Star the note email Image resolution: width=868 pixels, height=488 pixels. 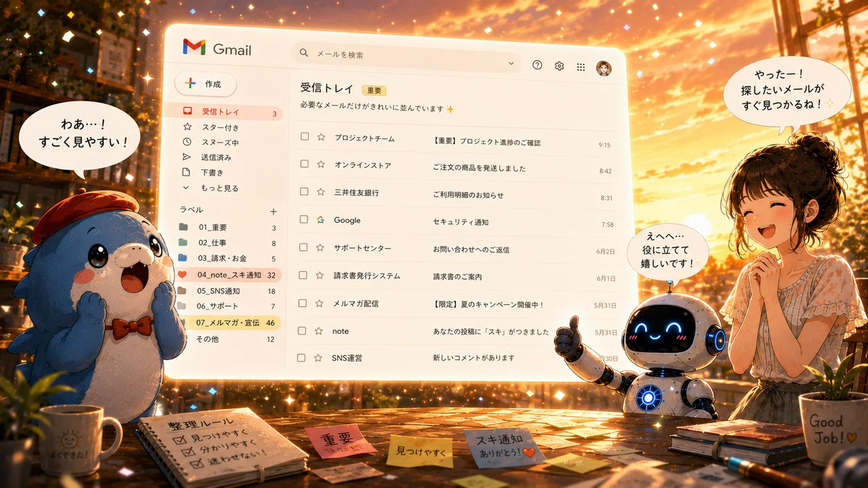[319, 330]
